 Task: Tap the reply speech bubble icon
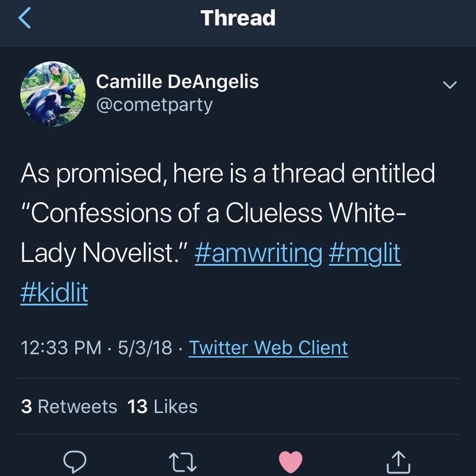(x=74, y=461)
